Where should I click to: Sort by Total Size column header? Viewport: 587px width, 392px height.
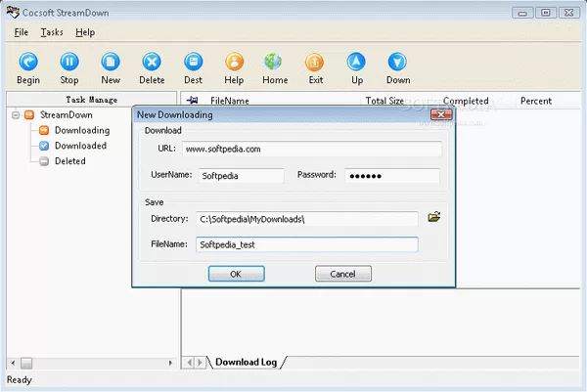click(x=384, y=101)
